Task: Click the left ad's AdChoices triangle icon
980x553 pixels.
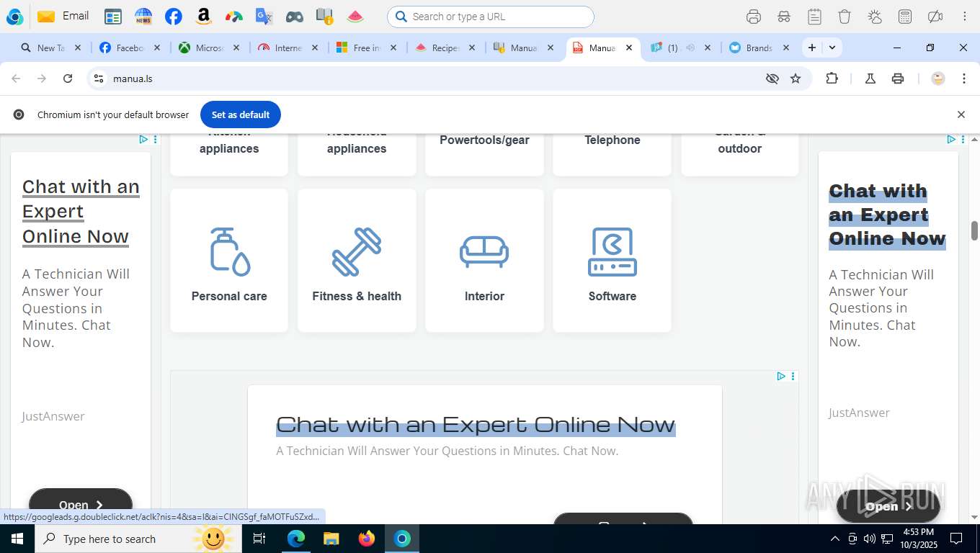Action: coord(143,139)
